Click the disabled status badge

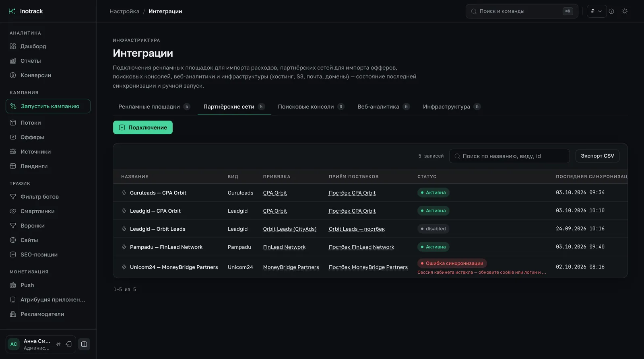(x=433, y=229)
